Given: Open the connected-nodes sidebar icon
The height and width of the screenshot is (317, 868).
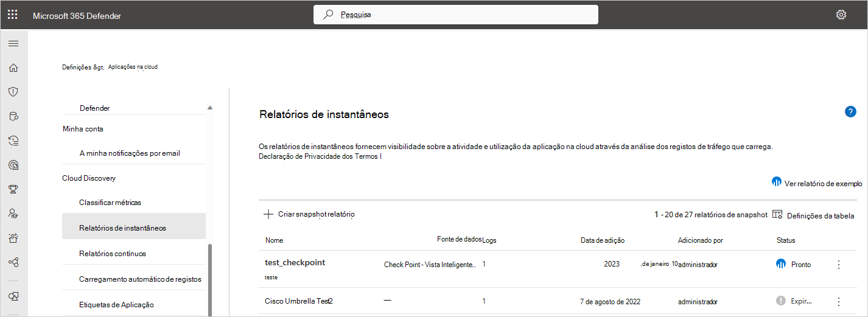Looking at the screenshot, I should (13, 262).
